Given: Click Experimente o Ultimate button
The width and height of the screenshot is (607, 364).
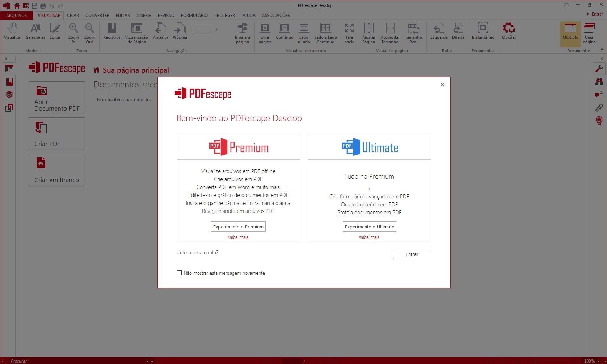Looking at the screenshot, I should click(x=370, y=227).
